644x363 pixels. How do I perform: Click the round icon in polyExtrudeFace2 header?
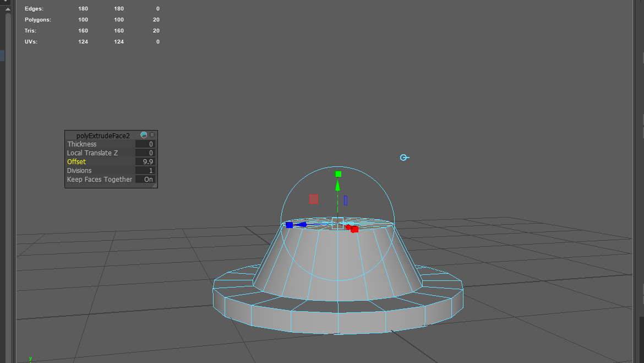144,135
